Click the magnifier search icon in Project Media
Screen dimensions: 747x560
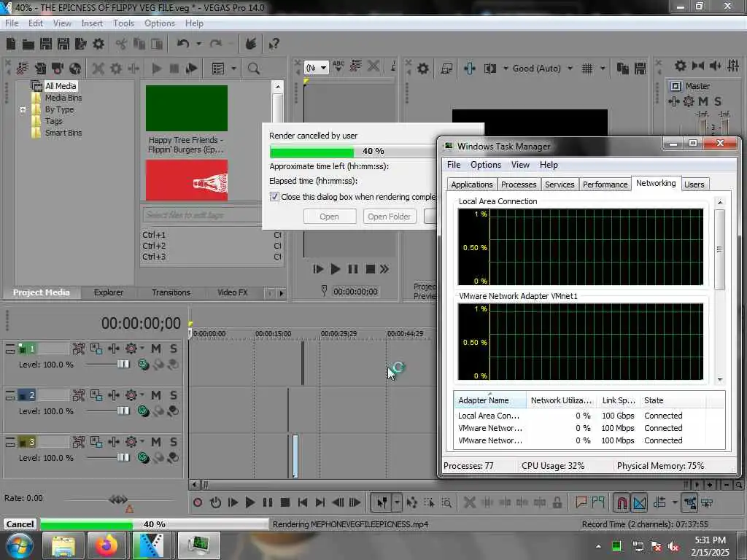pyautogui.click(x=253, y=69)
